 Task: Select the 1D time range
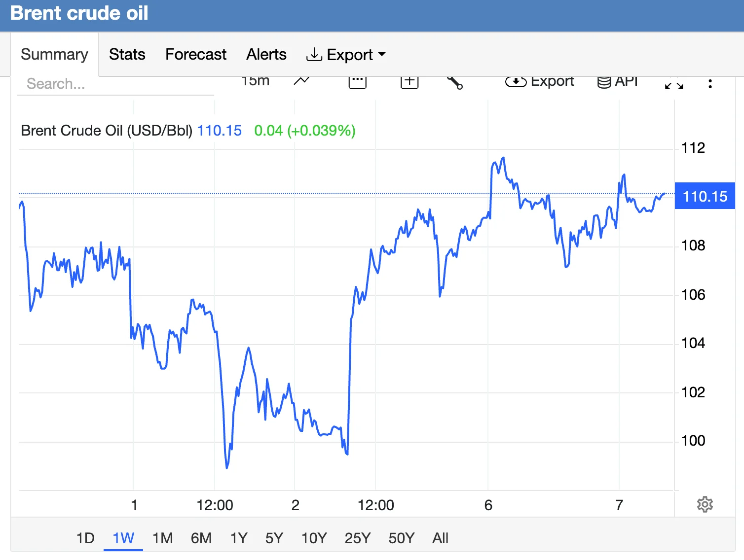tap(85, 538)
